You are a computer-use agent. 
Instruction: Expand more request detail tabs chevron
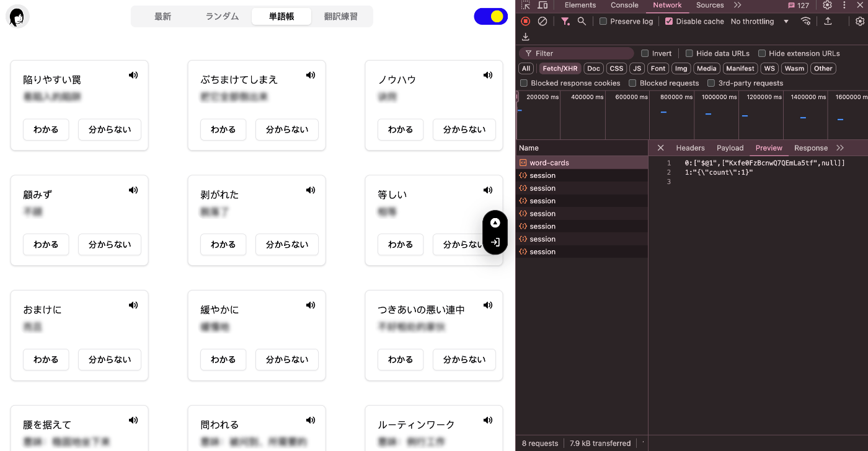[x=840, y=148]
